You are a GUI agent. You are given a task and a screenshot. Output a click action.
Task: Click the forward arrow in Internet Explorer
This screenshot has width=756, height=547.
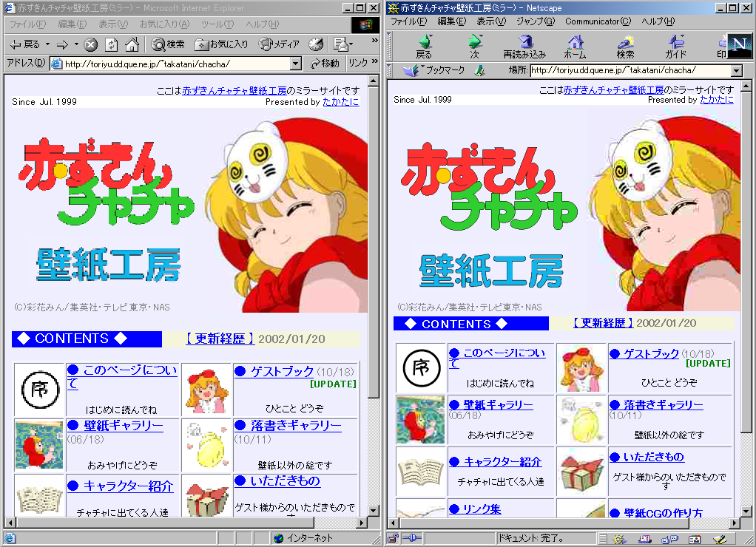point(62,45)
